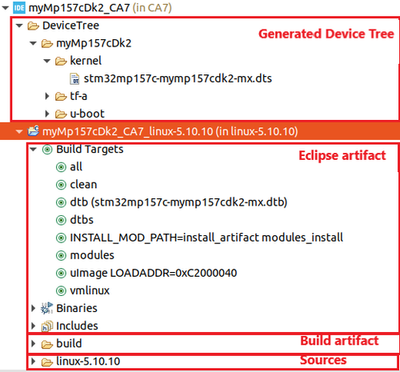The width and height of the screenshot is (400, 372).
Task: Select stm32mp157c-mymp157cdk2-mx.dts file
Action: 178,79
